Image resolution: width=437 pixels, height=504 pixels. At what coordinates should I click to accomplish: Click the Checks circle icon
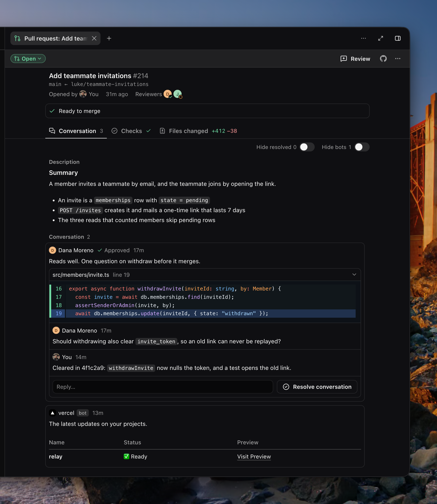[x=114, y=131]
